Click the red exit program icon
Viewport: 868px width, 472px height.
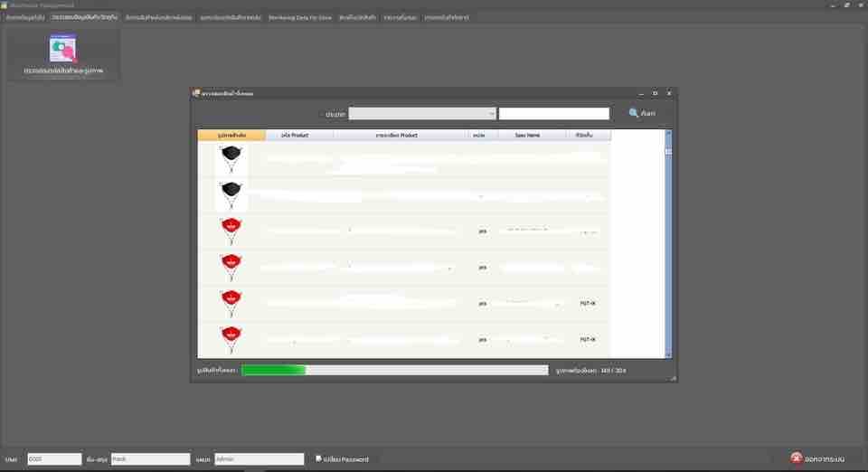796,458
